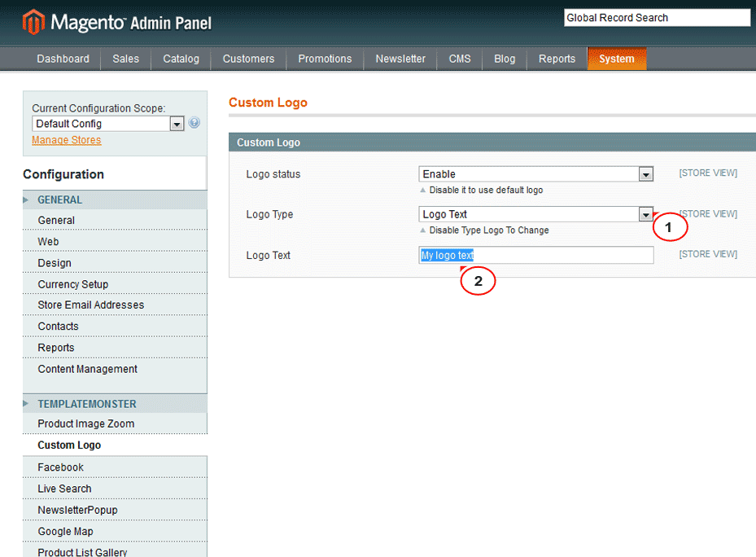Click the numbered callout 2 marker
The image size is (756, 557).
pyautogui.click(x=478, y=281)
